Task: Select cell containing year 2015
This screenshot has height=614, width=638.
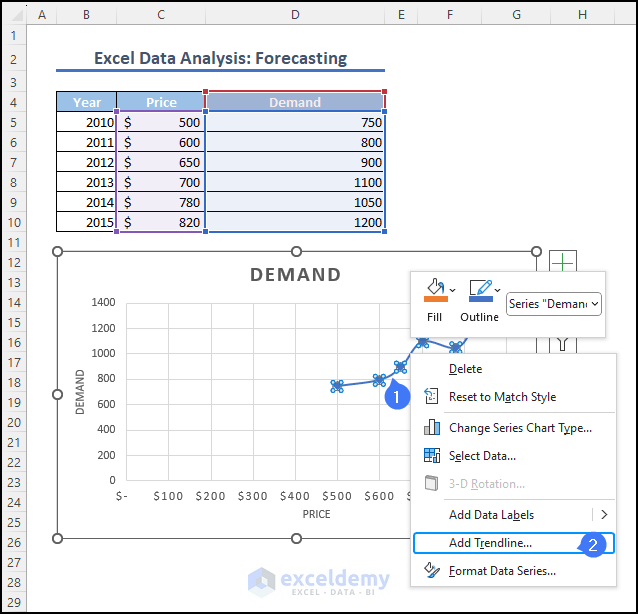Action: (x=87, y=222)
